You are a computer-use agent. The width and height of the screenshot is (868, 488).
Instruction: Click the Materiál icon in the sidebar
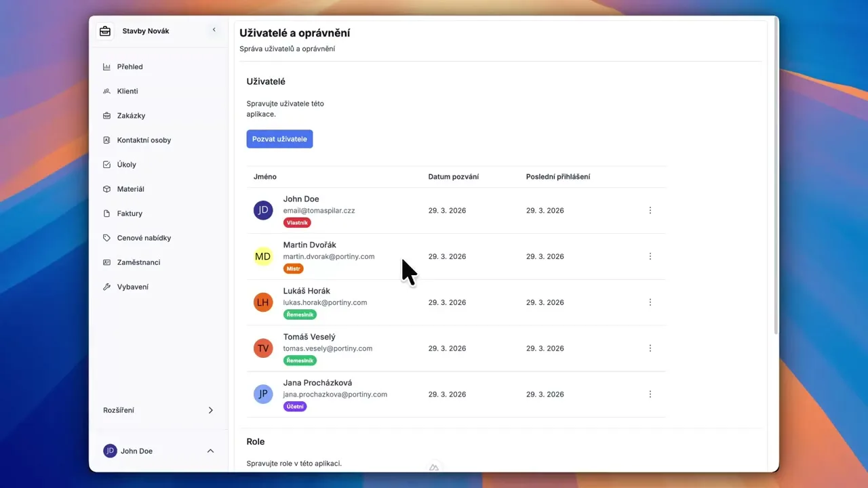coord(108,188)
